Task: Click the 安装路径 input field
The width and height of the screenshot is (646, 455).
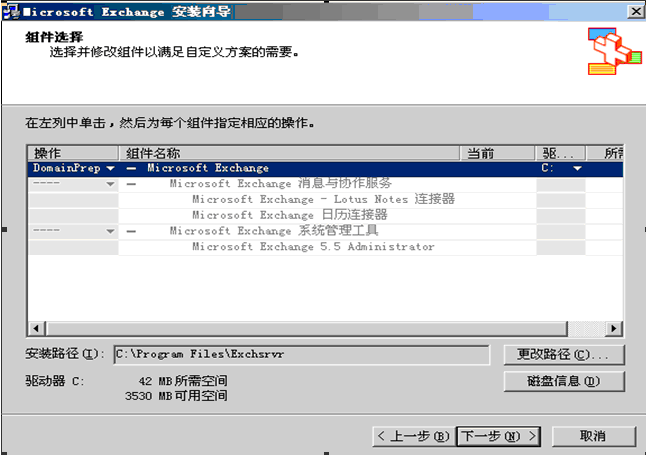Action: pyautogui.click(x=302, y=354)
